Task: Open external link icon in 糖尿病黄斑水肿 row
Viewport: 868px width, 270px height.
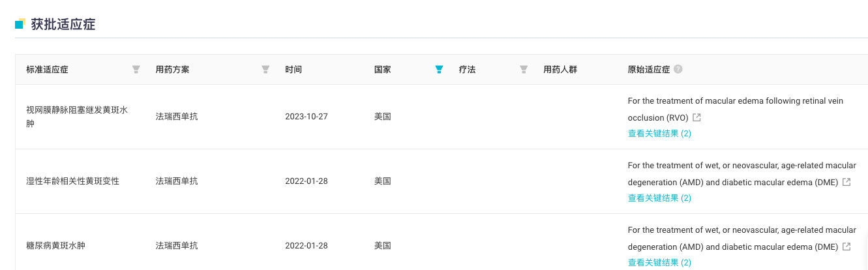Action: (x=846, y=247)
